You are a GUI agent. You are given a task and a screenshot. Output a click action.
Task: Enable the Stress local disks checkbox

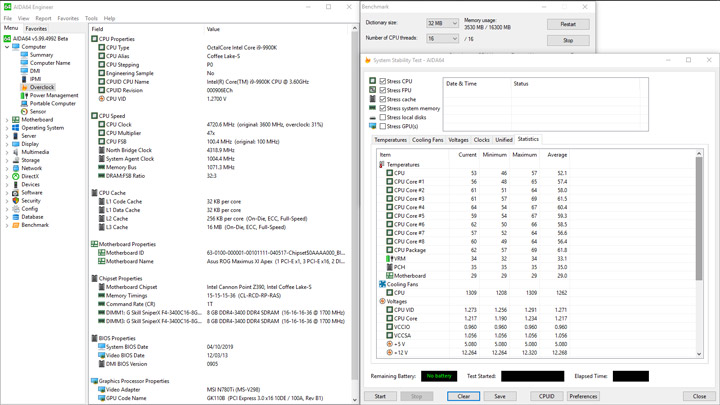pyautogui.click(x=383, y=117)
